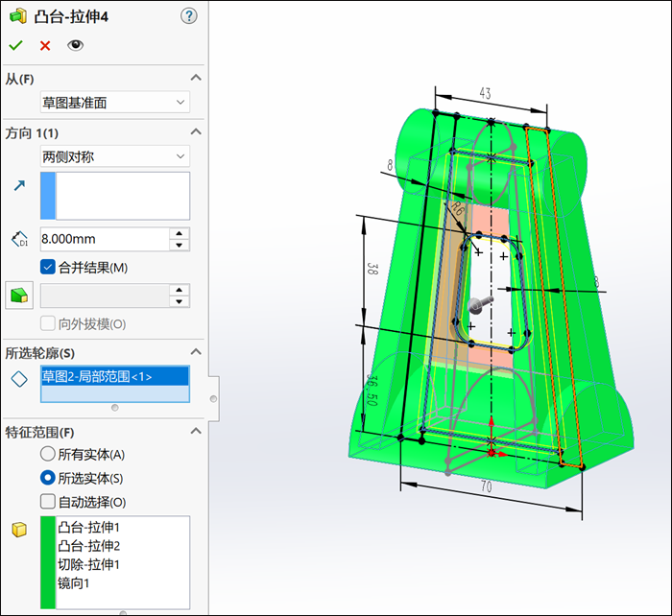Click the solid bodies yellow cube icon

(19, 529)
